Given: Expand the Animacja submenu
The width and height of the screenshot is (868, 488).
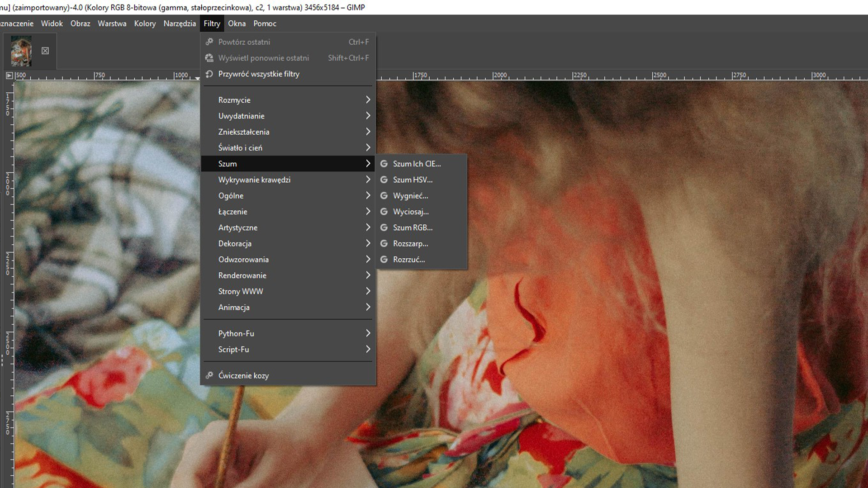Looking at the screenshot, I should (288, 307).
